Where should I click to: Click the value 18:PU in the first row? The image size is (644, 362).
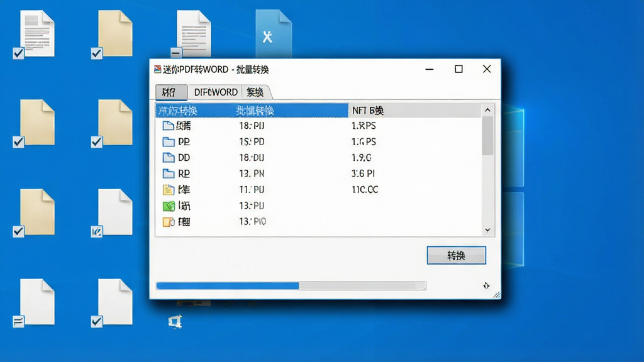252,126
